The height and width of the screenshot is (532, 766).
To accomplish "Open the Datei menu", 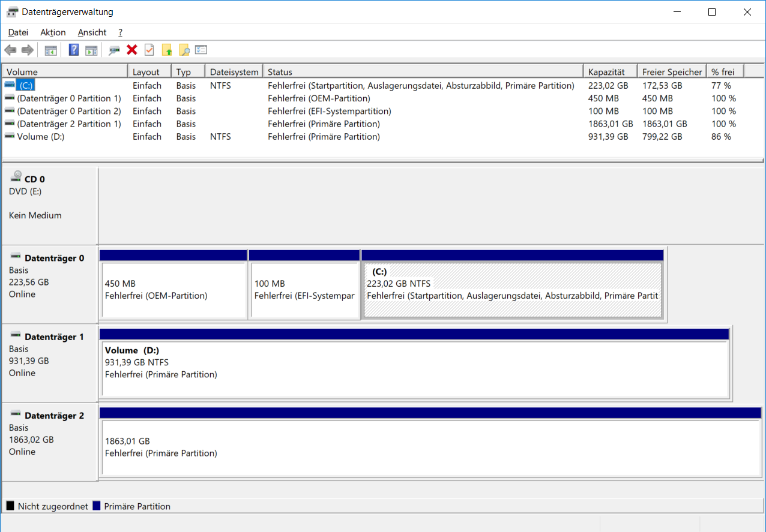I will pyautogui.click(x=18, y=32).
